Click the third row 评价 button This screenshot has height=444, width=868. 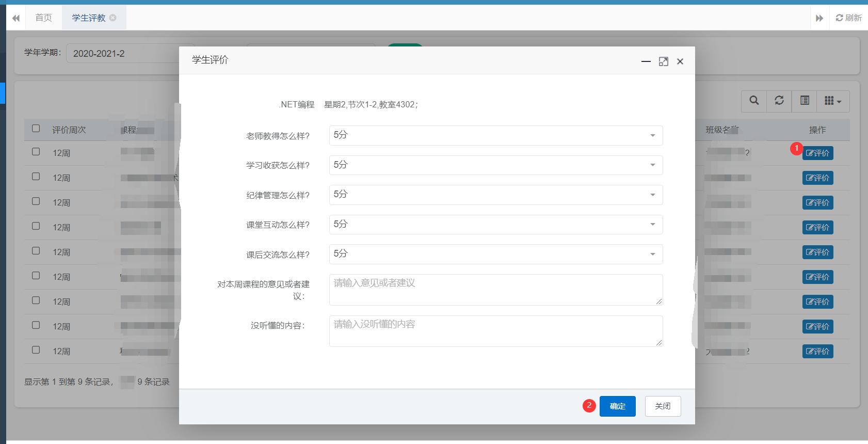[818, 203]
